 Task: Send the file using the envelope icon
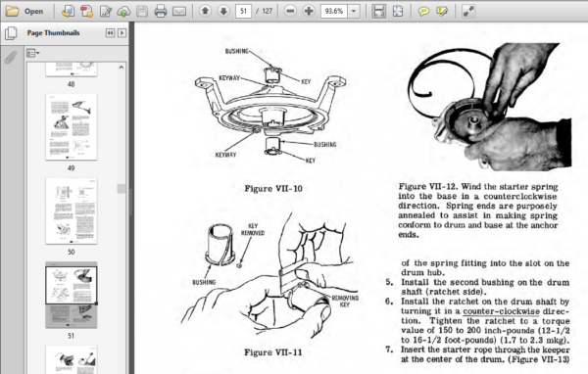179,11
